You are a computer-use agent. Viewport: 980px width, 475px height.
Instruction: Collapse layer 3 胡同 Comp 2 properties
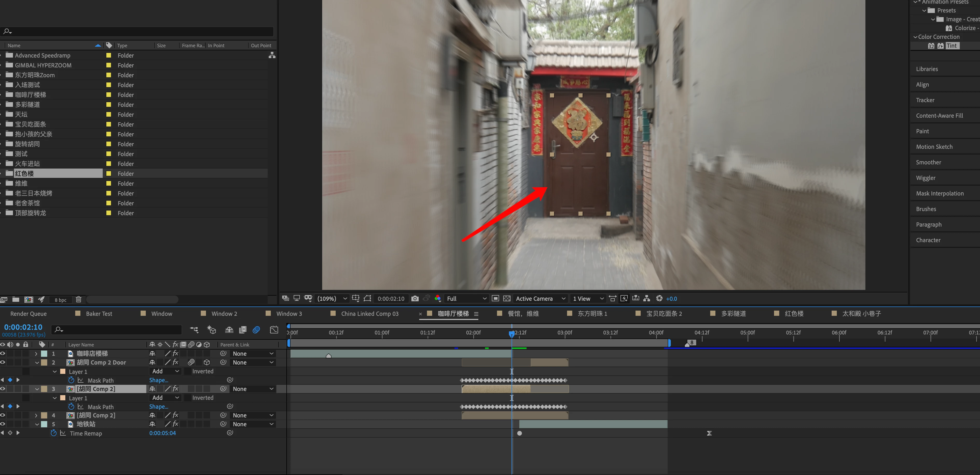(x=37, y=389)
